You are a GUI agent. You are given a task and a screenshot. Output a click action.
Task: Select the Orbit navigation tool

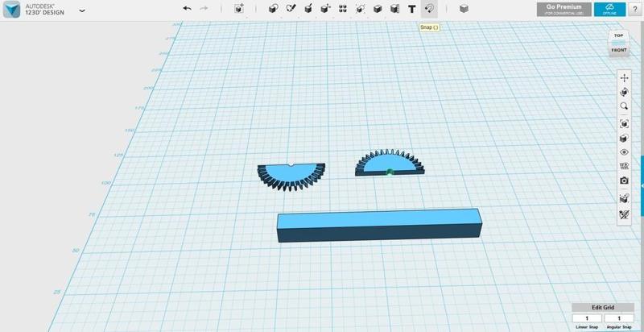(x=625, y=92)
